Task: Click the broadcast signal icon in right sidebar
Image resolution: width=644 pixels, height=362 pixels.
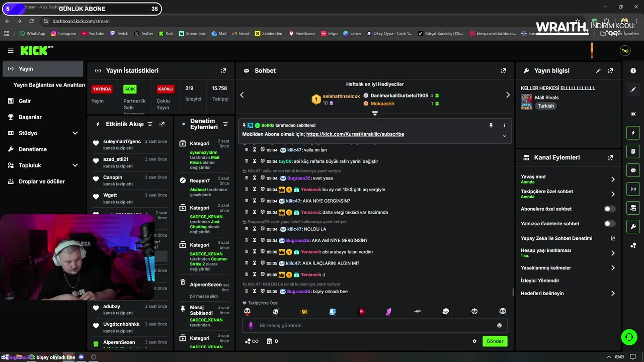Action: click(633, 189)
